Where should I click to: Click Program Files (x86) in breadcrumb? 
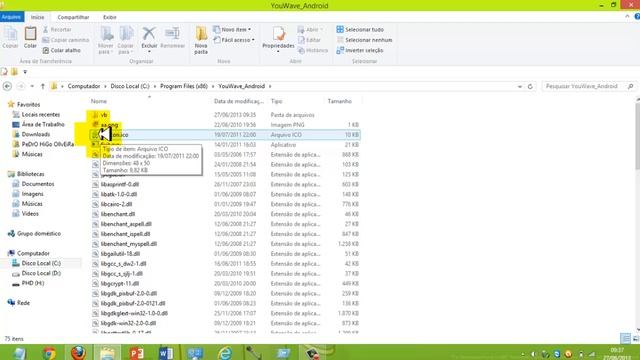click(184, 86)
